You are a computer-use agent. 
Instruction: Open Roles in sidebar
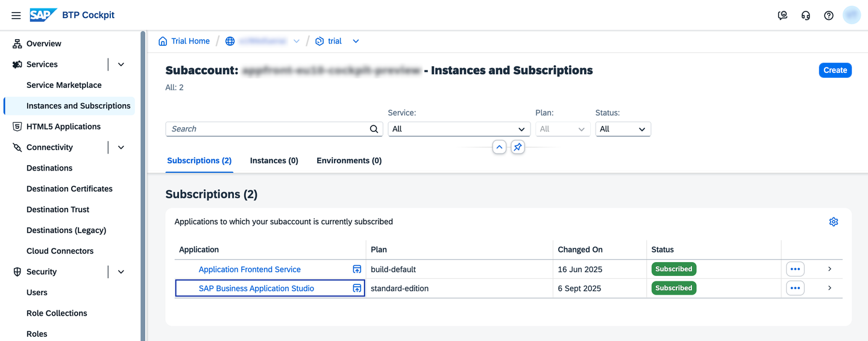37,334
